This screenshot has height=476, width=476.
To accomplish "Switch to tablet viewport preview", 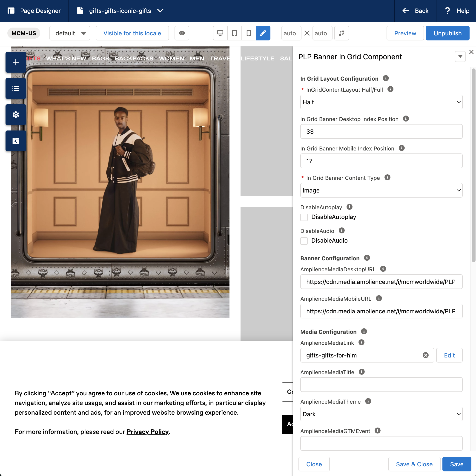I will (234, 33).
